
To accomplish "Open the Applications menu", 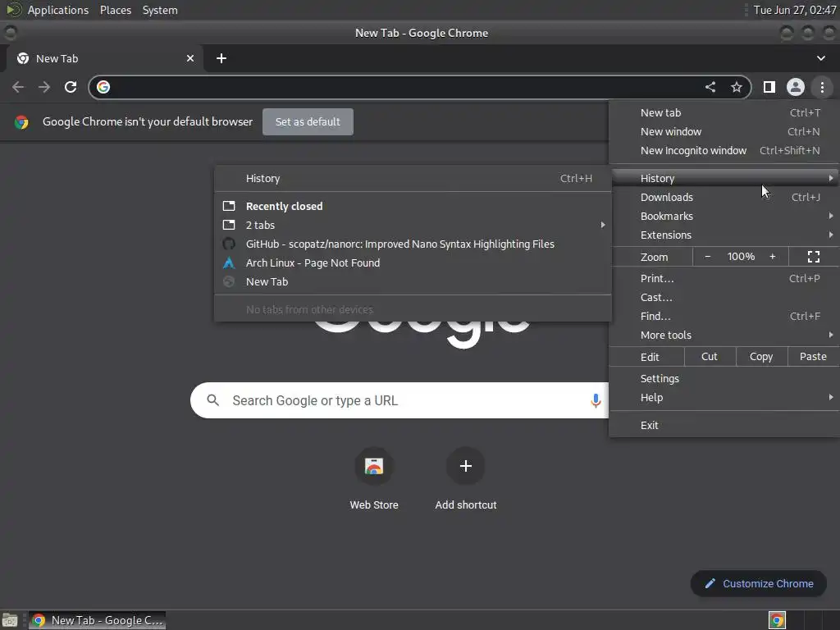I will (58, 10).
